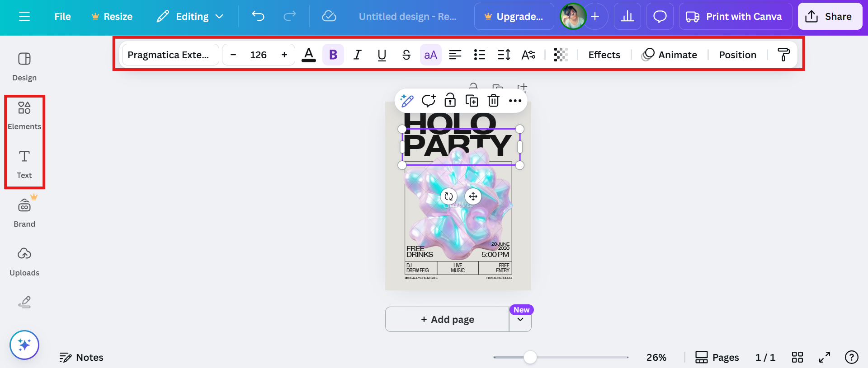
Task: Switch to grid view
Action: (797, 357)
